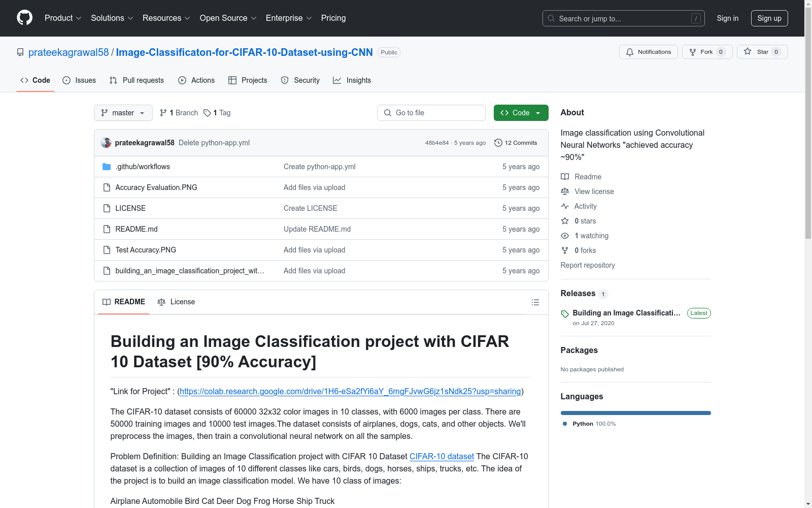This screenshot has height=508, width=812.
Task: Open the 12 Commits link
Action: point(516,143)
